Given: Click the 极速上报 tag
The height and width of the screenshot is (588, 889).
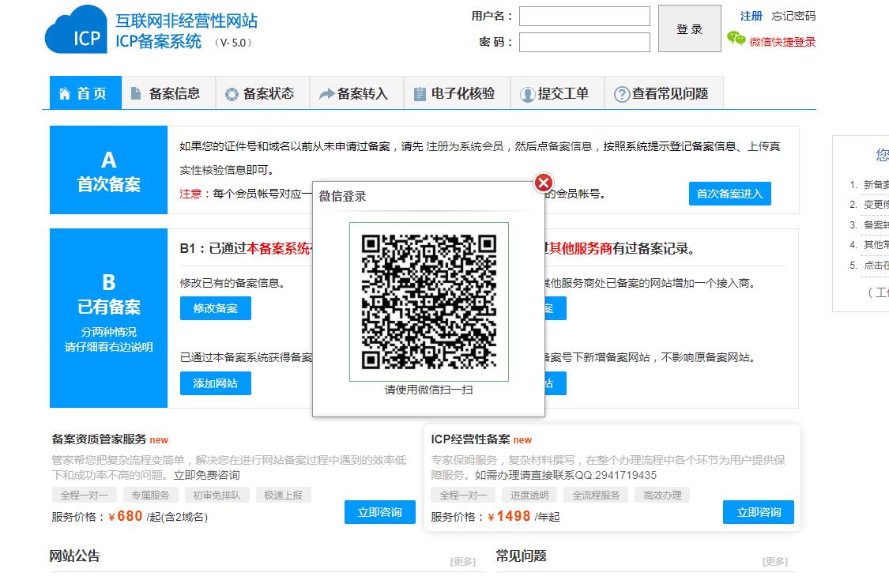Looking at the screenshot, I should [284, 495].
